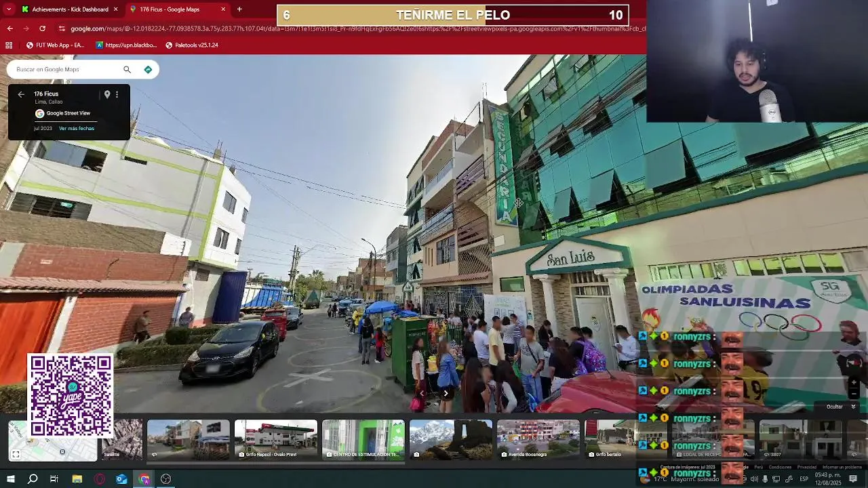Open the Windows Start menu
This screenshot has width=868, height=488.
pos(11,479)
